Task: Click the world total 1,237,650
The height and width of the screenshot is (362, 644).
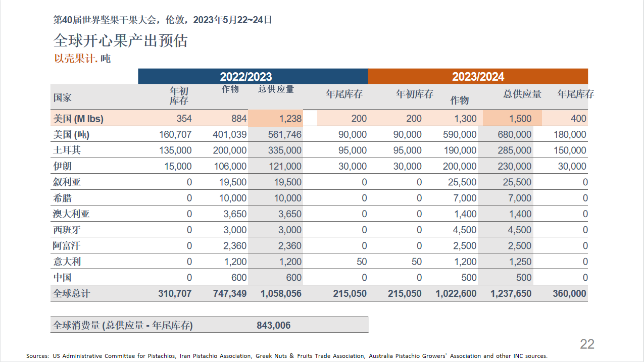Action: pos(511,293)
